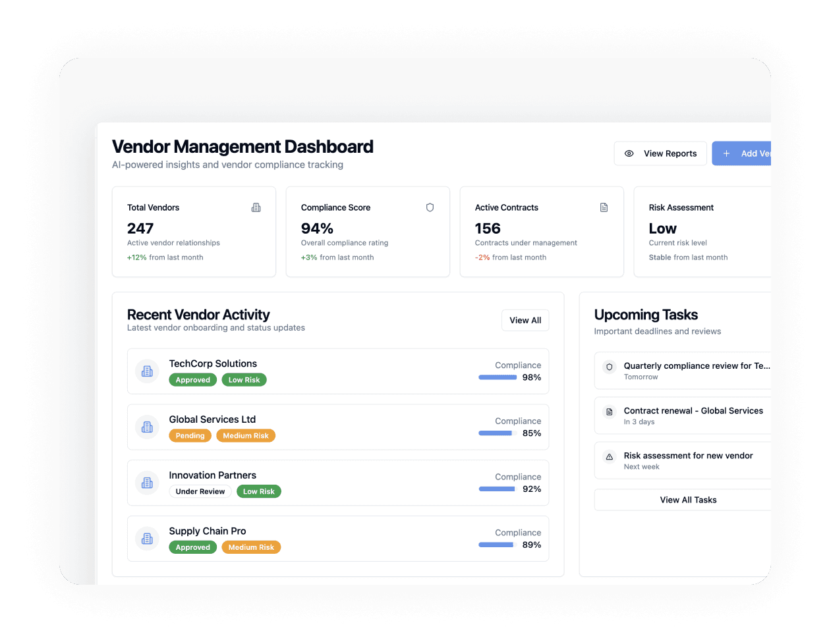Open View Reports with the eye button
829x644 pixels.
tap(660, 153)
